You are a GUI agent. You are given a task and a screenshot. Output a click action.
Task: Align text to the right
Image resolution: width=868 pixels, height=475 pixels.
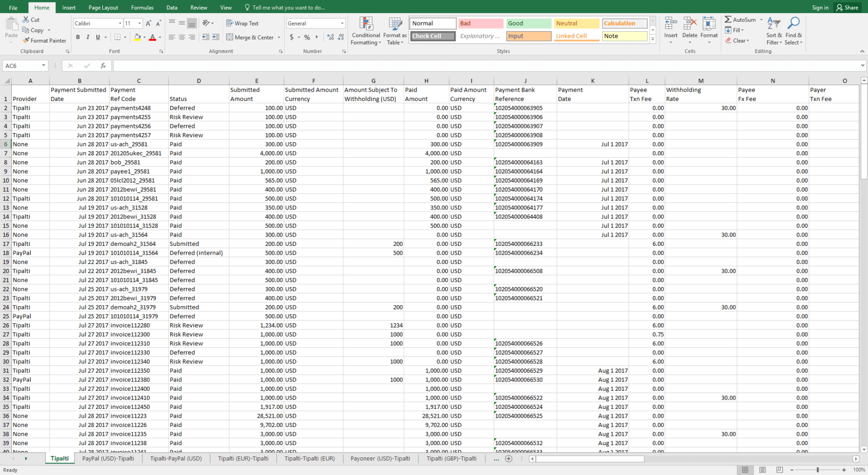[x=192, y=37]
